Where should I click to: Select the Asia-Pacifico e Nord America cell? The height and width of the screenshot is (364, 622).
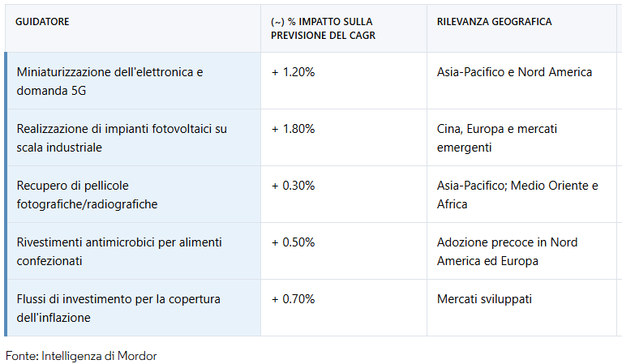[x=514, y=72]
